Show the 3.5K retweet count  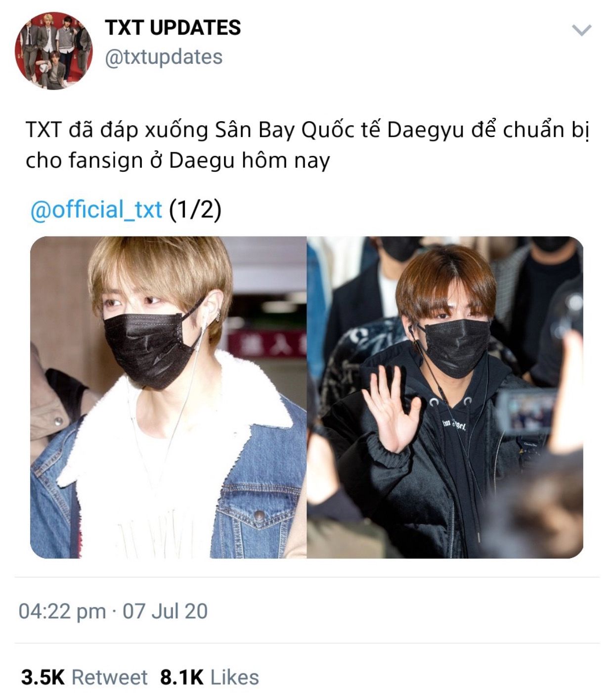coord(43,677)
